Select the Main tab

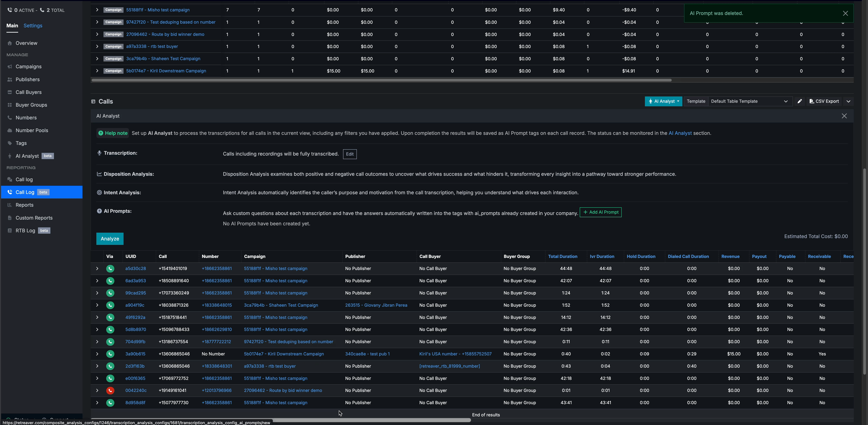point(12,26)
